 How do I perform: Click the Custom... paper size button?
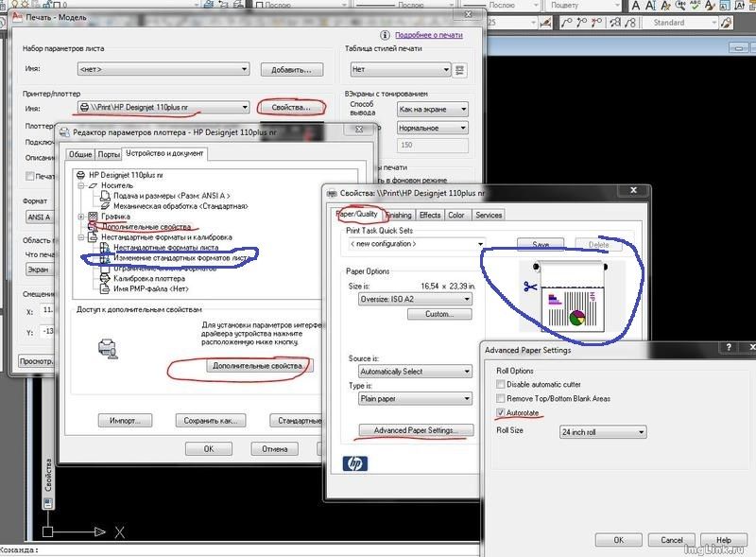click(x=439, y=314)
